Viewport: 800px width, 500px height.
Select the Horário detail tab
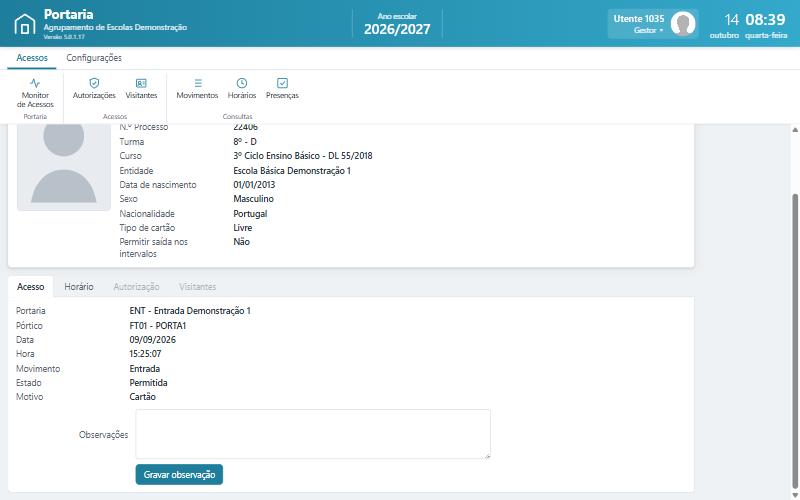79,287
